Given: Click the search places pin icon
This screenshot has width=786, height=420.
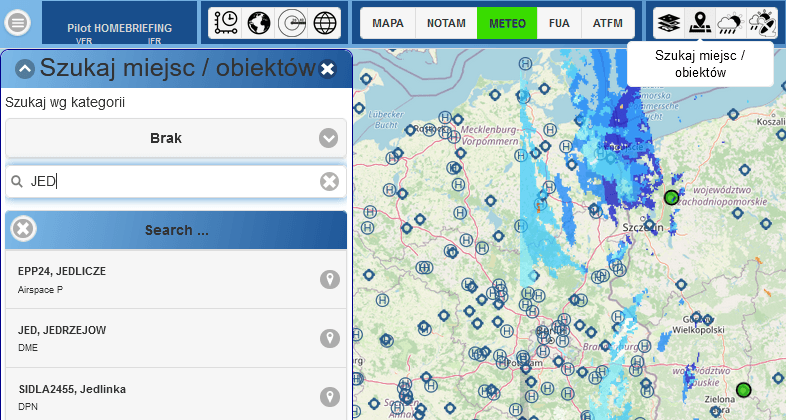Looking at the screenshot, I should tap(700, 23).
